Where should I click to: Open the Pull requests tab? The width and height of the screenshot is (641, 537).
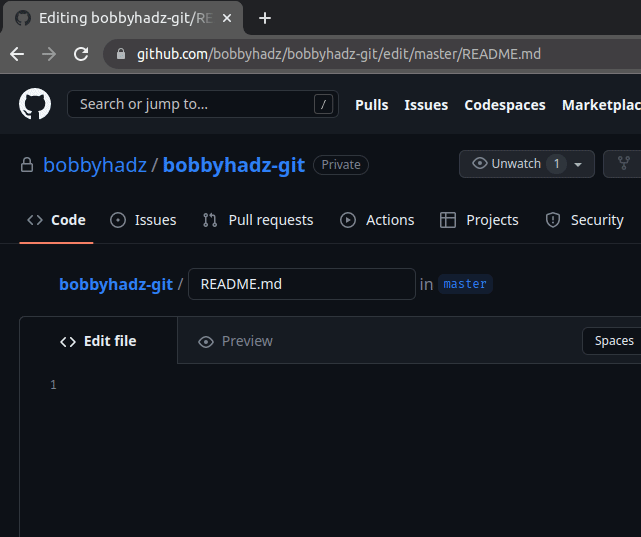[x=258, y=220]
